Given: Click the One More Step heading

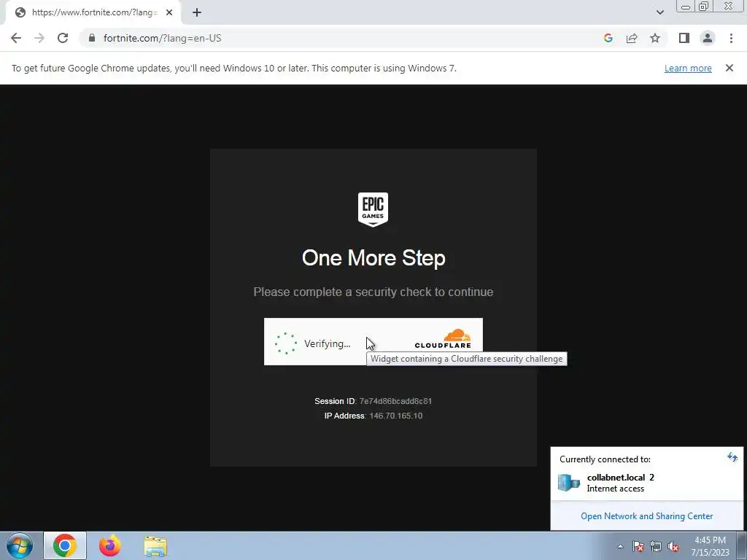Looking at the screenshot, I should point(373,258).
